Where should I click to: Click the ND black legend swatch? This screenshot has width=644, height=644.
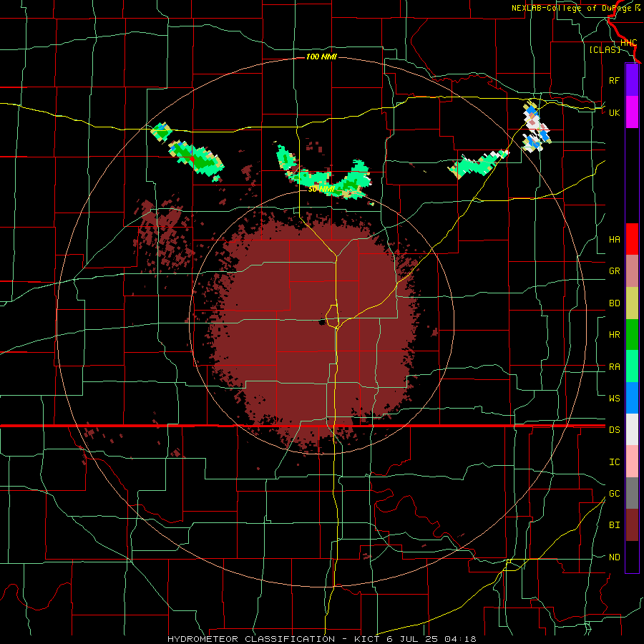click(632, 557)
